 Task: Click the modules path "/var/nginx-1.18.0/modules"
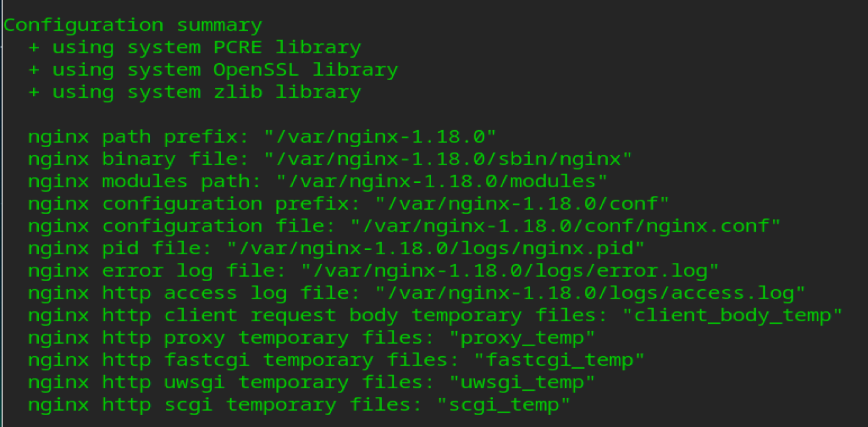coord(442,182)
